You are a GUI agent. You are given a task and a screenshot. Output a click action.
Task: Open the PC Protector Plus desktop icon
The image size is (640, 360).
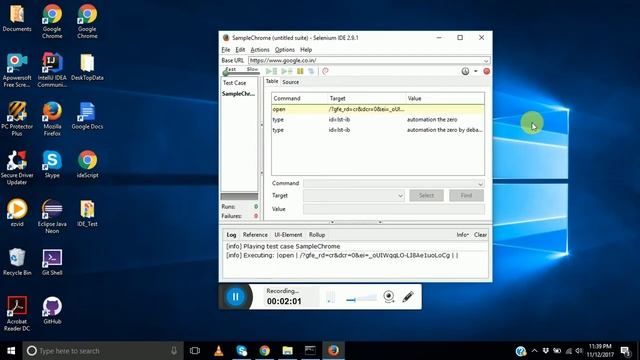[17, 119]
